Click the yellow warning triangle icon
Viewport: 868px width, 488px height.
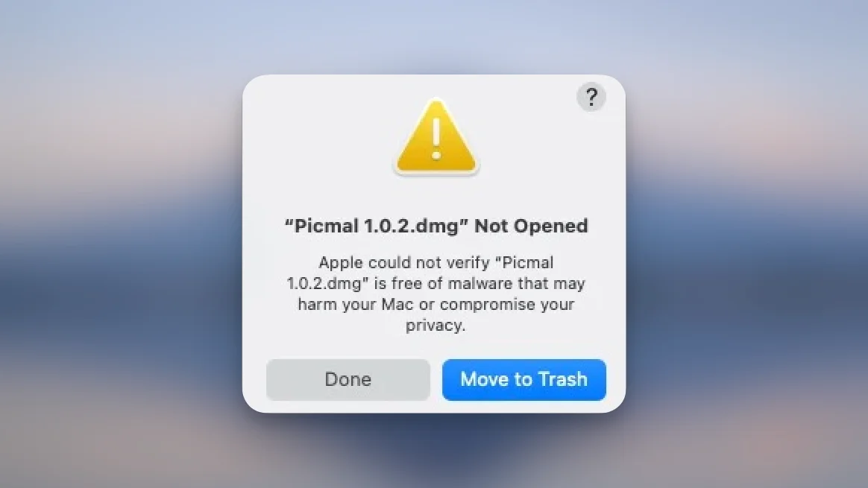click(x=436, y=136)
